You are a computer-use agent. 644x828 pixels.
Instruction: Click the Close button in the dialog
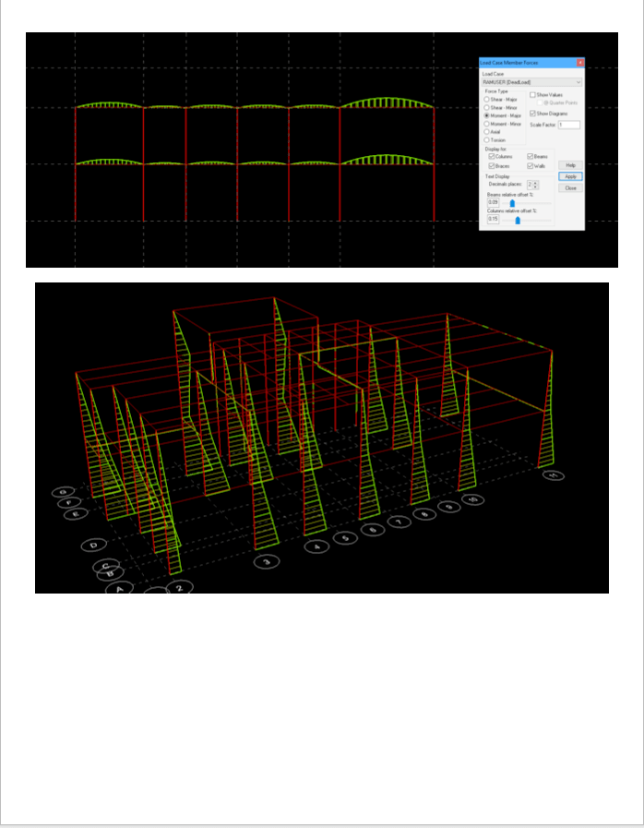[x=570, y=187]
